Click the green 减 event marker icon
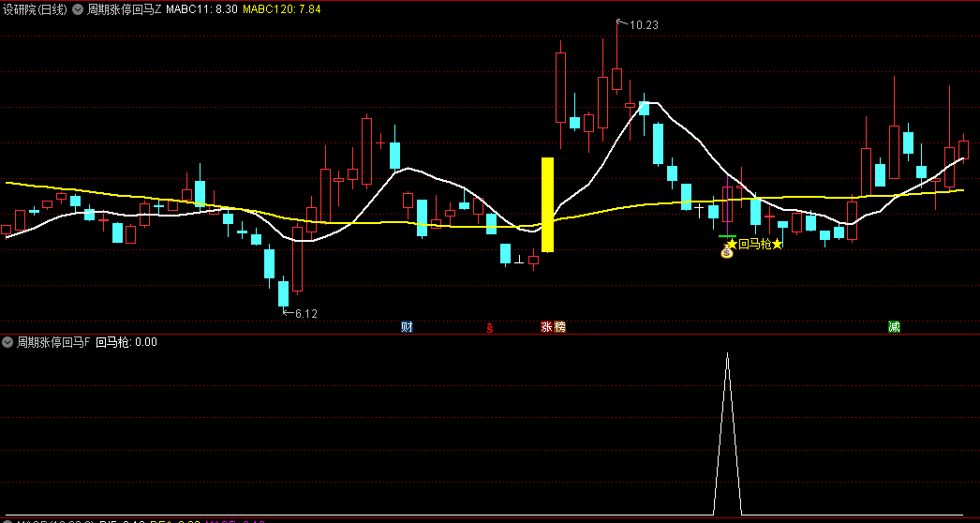 click(x=895, y=326)
